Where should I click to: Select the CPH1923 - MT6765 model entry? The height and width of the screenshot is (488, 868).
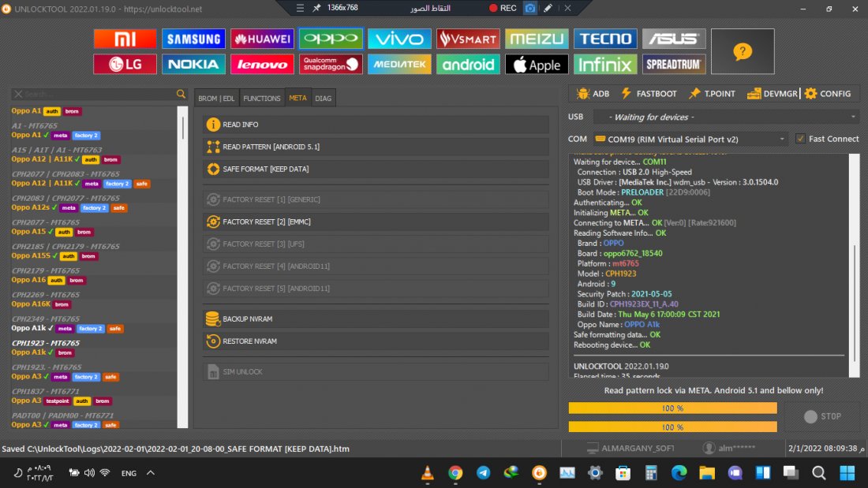[x=46, y=343]
